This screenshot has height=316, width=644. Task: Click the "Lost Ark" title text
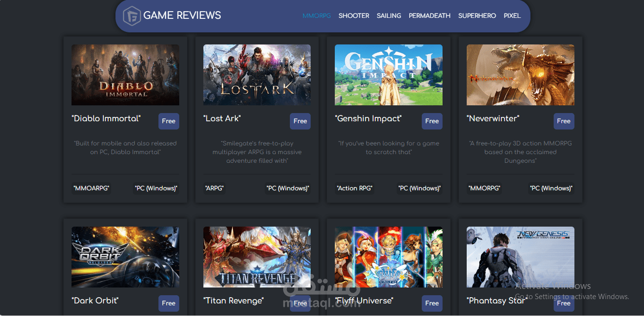point(222,118)
